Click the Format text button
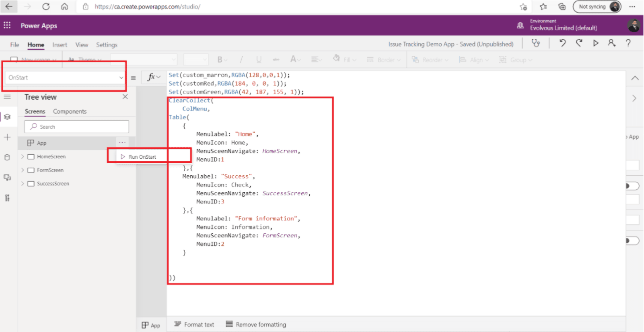The width and height of the screenshot is (644, 332). (x=194, y=324)
